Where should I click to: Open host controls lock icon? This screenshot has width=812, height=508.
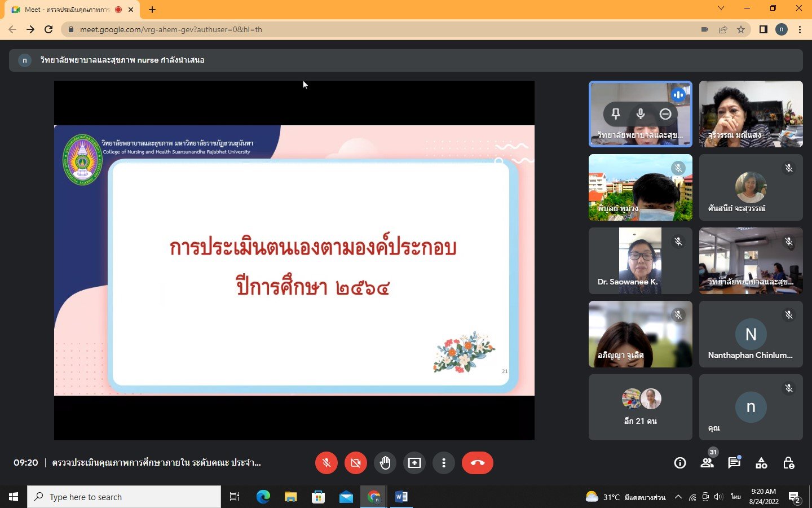(788, 463)
